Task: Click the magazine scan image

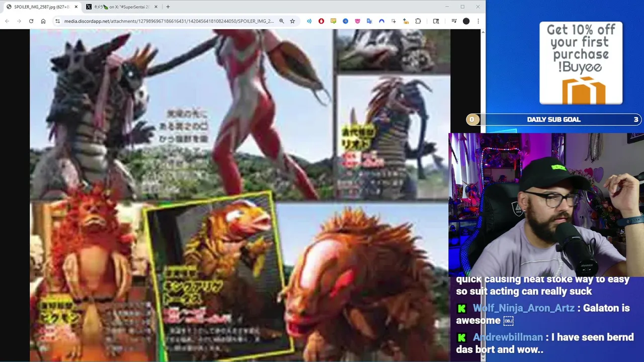Action: (240, 195)
